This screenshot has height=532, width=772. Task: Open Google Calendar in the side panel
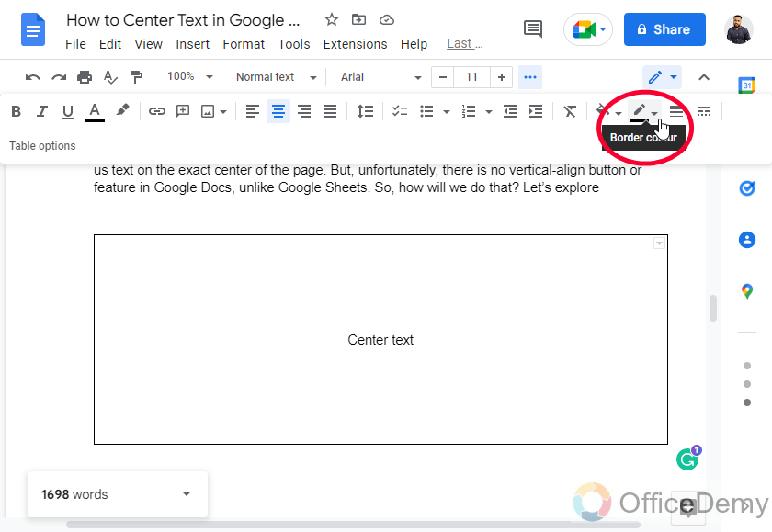coord(747,83)
